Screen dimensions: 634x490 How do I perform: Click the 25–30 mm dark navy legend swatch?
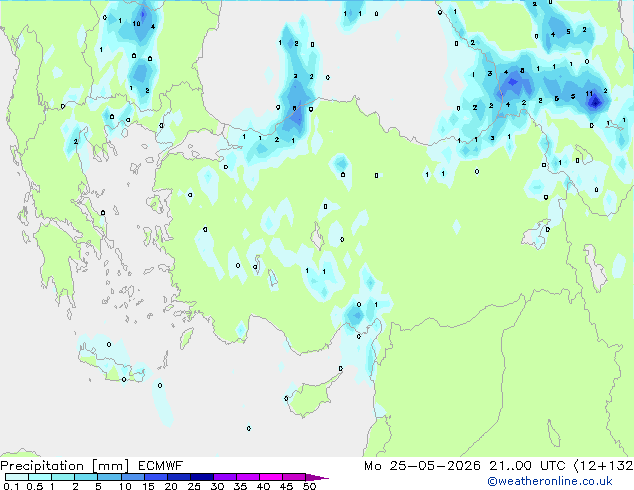pyautogui.click(x=201, y=477)
